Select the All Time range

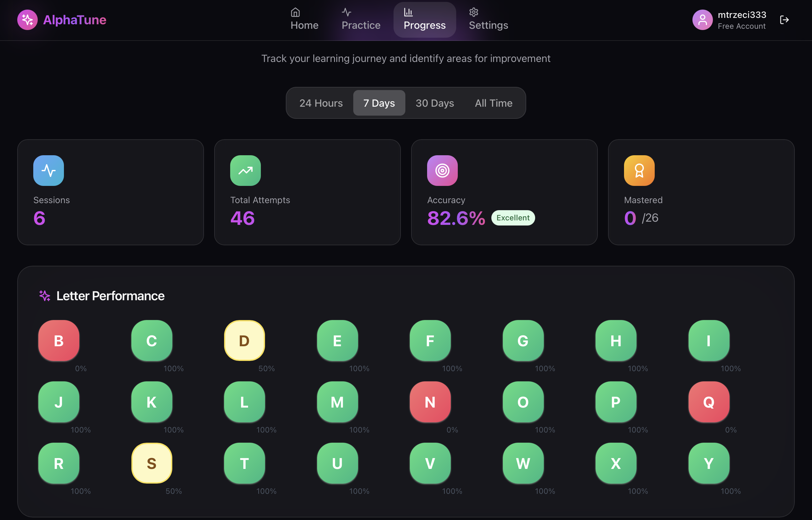[x=493, y=103]
